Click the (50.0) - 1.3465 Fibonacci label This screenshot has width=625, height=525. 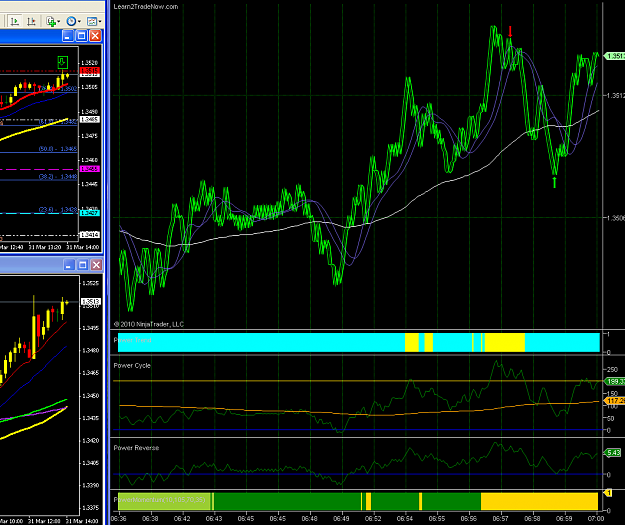tap(58, 149)
